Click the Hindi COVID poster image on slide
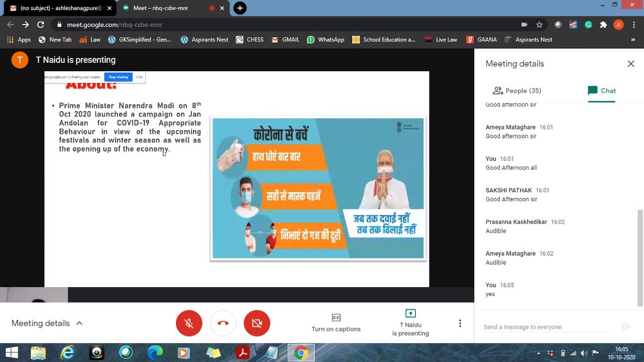This screenshot has width=644, height=362. 318,189
